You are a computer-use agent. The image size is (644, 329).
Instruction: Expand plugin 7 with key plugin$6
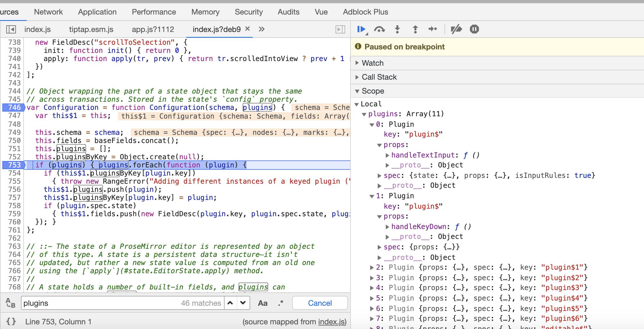372,319
